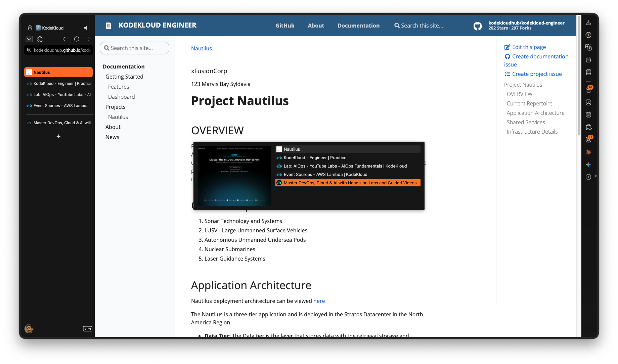Open Features in docs navigation
Image resolution: width=618 pixels, height=364 pixels.
pos(119,87)
